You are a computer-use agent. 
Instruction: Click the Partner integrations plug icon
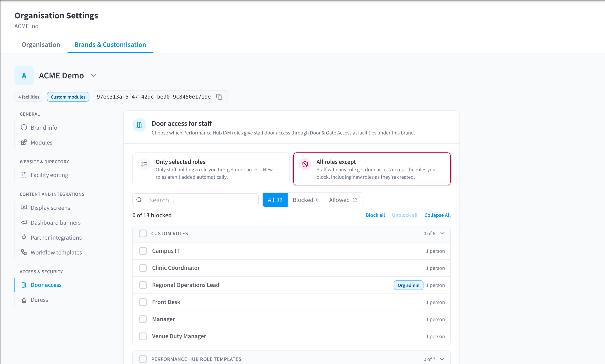(24, 237)
